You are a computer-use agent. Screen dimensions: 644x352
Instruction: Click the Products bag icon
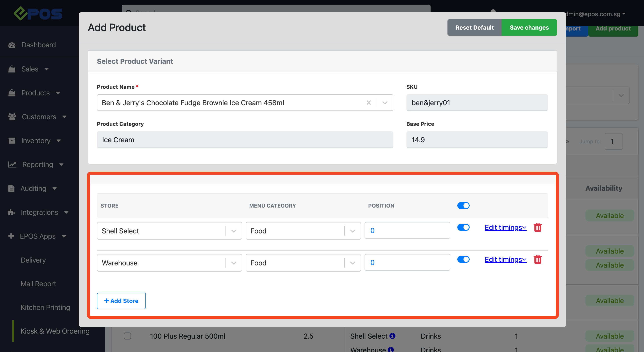coord(12,93)
